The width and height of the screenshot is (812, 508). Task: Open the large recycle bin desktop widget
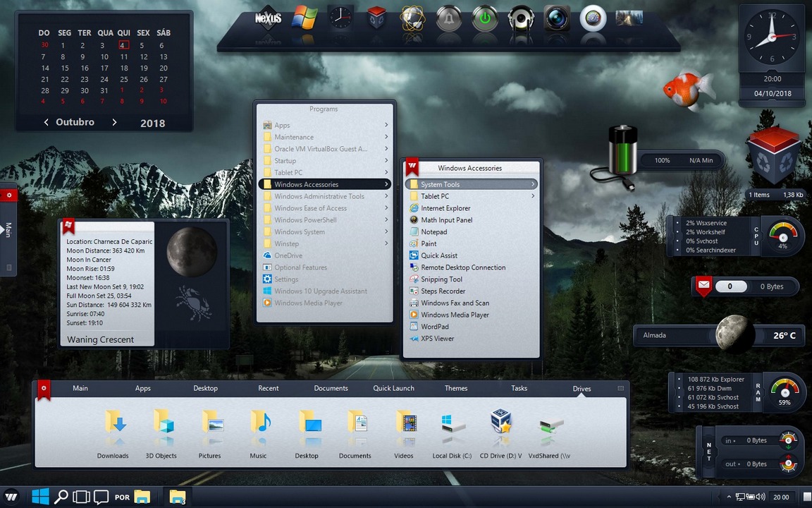[x=773, y=155]
